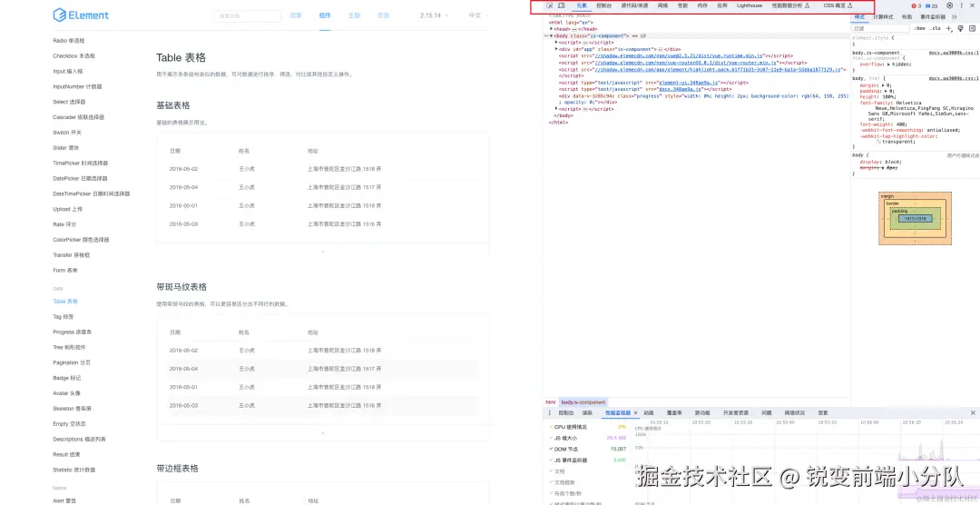Enable the 文档框架 metric checkbox
The height and width of the screenshot is (505, 980).
click(551, 482)
